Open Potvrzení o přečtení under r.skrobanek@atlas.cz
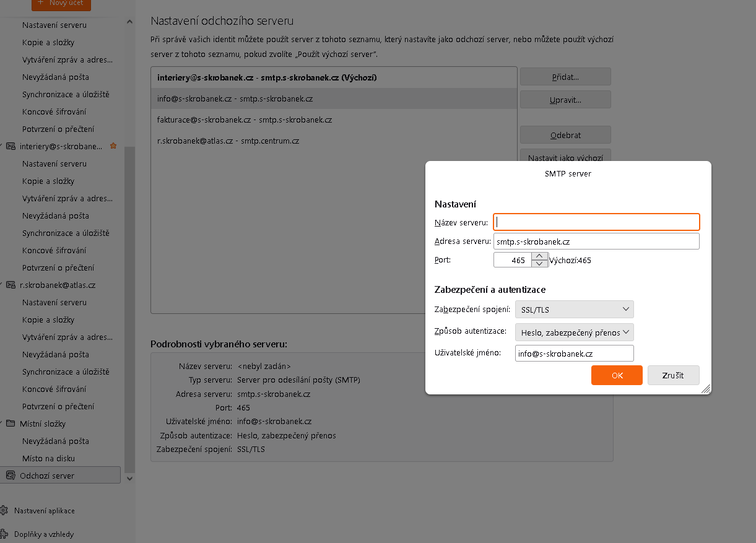Viewport: 756px width, 543px height. tap(58, 406)
